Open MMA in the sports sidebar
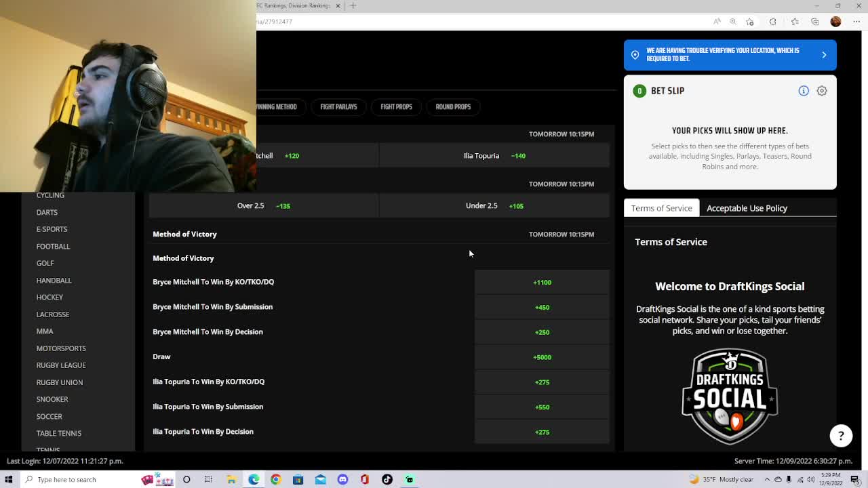The height and width of the screenshot is (488, 868). pos(45,331)
